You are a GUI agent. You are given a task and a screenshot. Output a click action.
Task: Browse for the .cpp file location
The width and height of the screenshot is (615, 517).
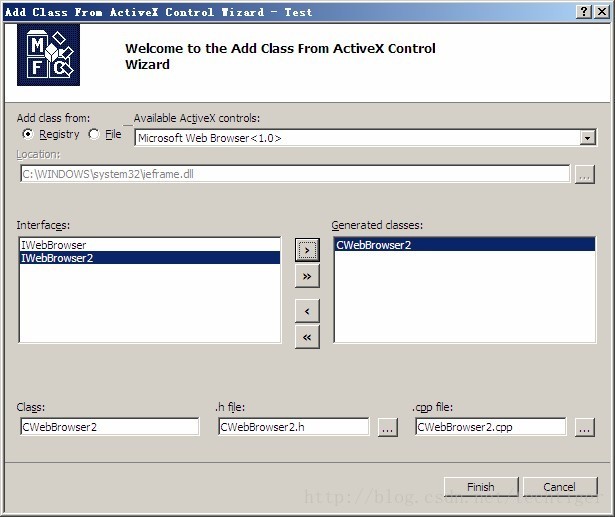(584, 427)
